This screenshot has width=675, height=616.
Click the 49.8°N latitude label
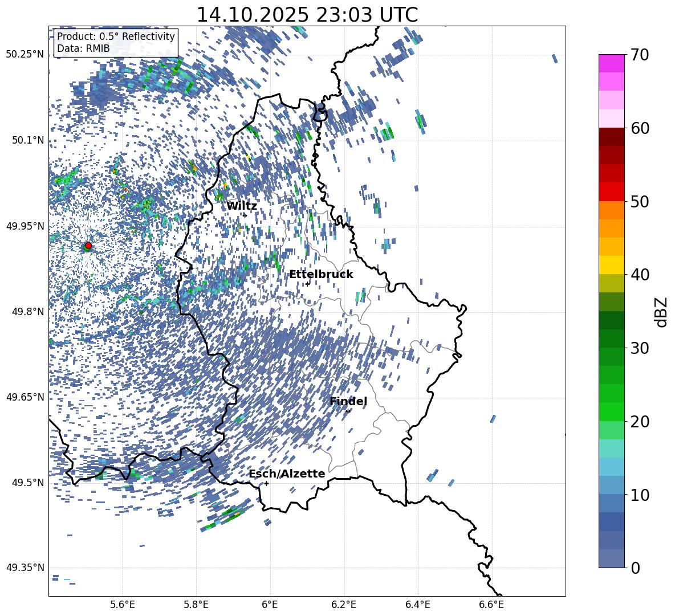point(28,312)
